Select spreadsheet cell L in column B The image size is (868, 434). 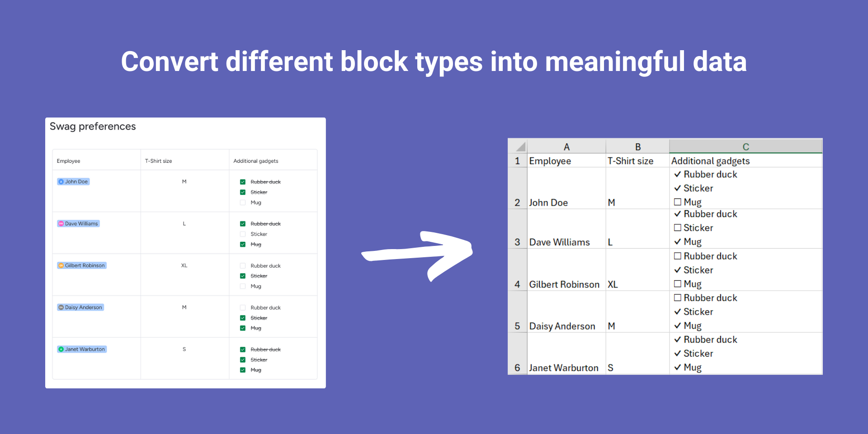point(637,229)
